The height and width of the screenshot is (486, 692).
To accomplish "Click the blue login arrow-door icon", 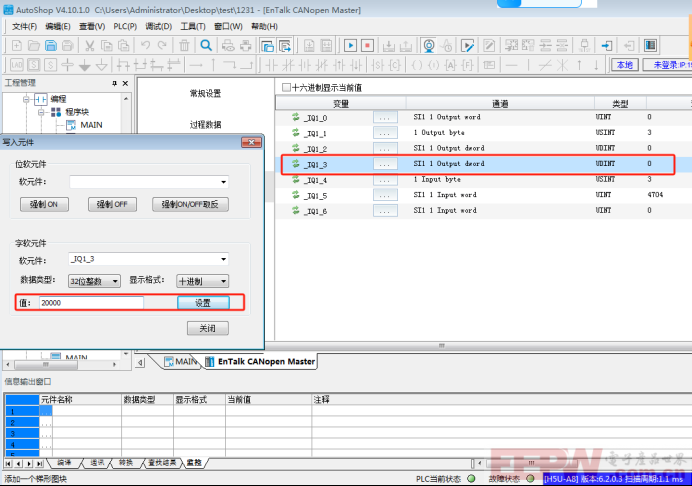I will (x=607, y=45).
